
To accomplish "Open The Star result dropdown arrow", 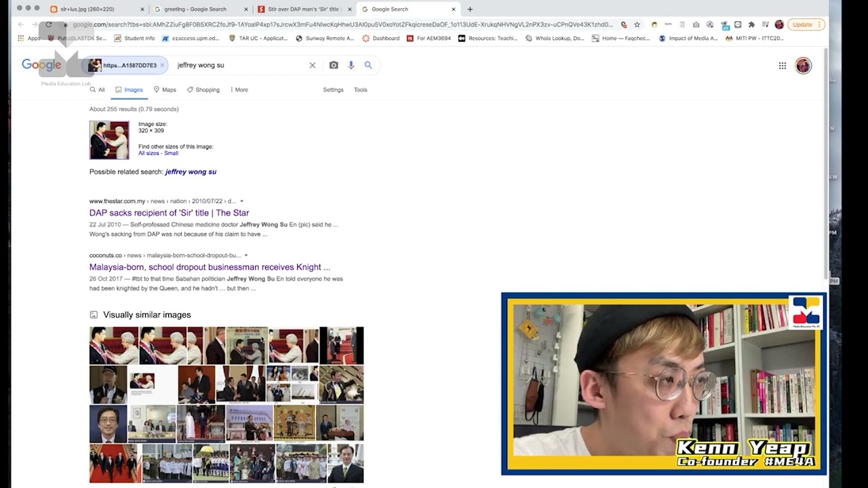I will (x=241, y=201).
